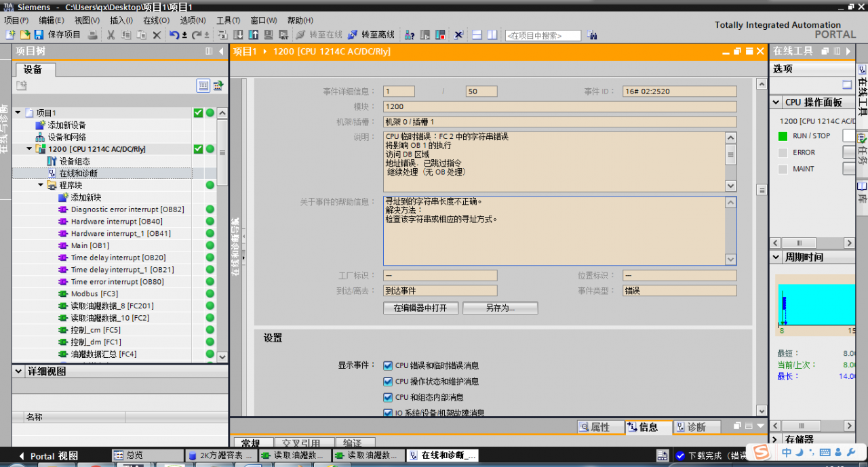868x467 pixels.
Task: Open the 在线(O) menu
Action: point(156,20)
